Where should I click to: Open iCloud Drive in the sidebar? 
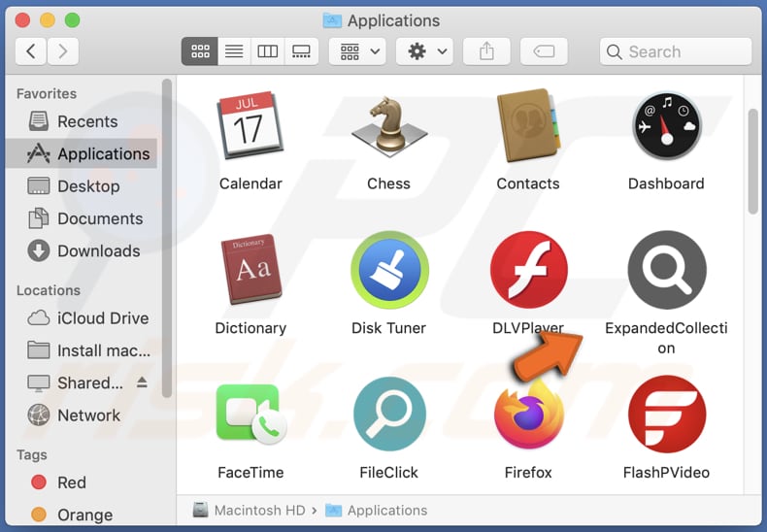tap(83, 317)
